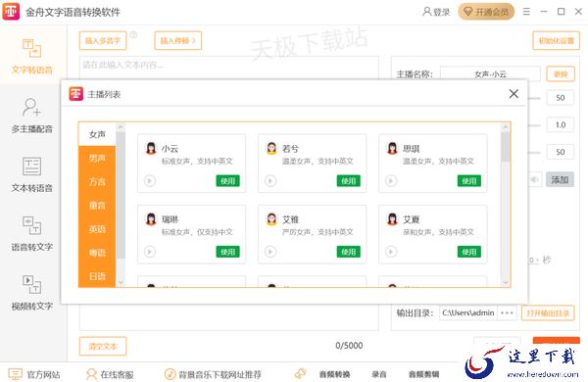This screenshot has height=382, width=588.
Task: Open the 音频转换 tool
Action: pyautogui.click(x=334, y=374)
